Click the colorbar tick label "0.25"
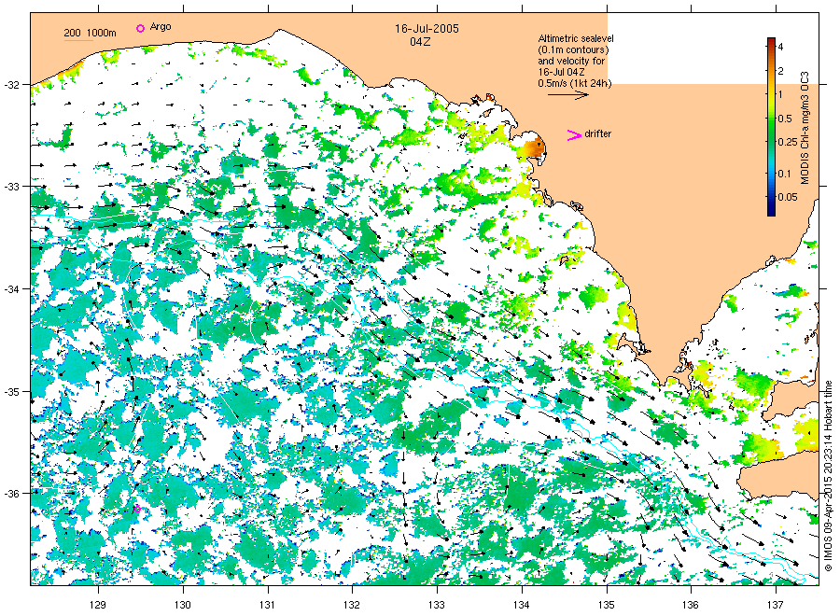Screen dimensions: 840x616 788,142
